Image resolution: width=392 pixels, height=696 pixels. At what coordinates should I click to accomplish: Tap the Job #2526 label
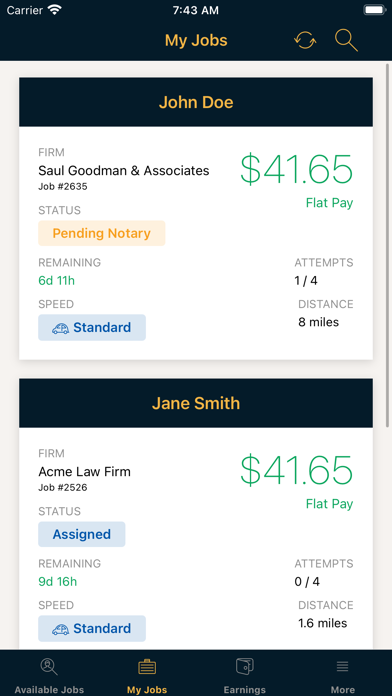tap(63, 487)
